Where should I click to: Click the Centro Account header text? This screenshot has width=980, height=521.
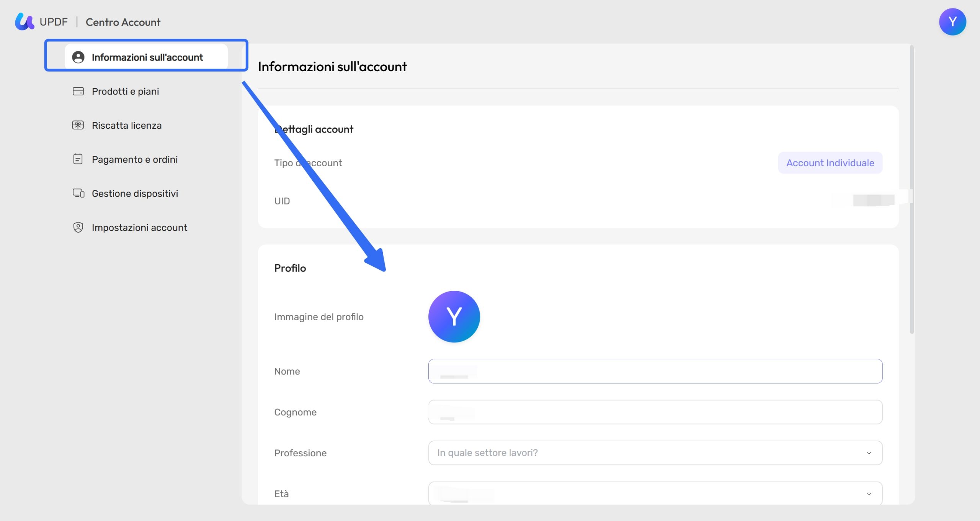[x=123, y=22]
